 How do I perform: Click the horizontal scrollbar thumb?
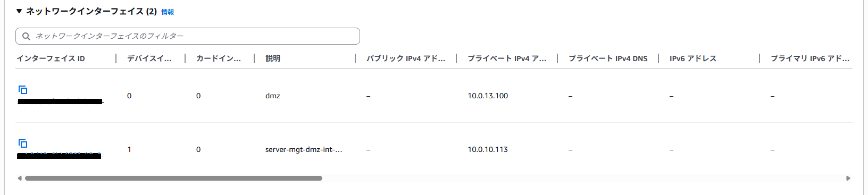(x=173, y=179)
